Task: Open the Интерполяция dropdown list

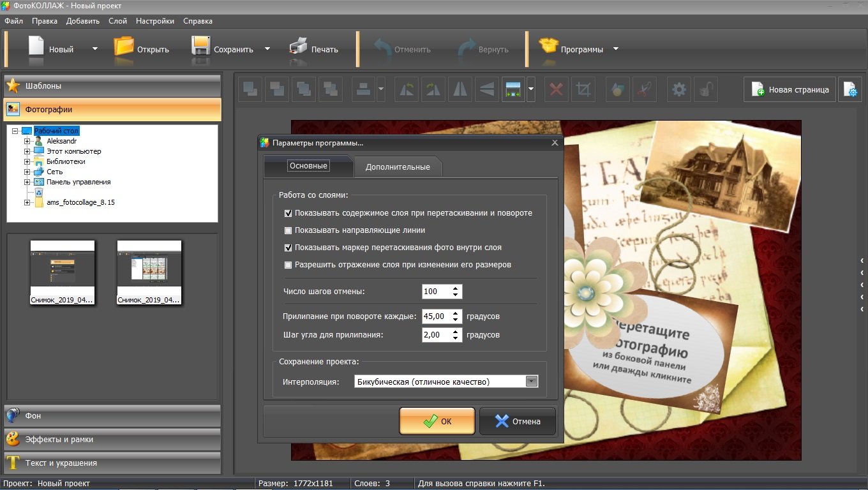Action: [x=531, y=382]
